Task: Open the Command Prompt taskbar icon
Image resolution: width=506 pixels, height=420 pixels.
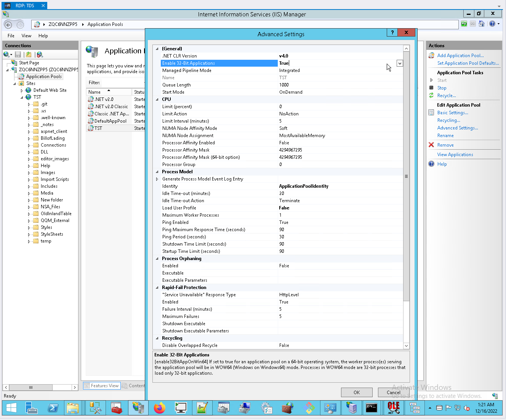Action: click(371, 408)
